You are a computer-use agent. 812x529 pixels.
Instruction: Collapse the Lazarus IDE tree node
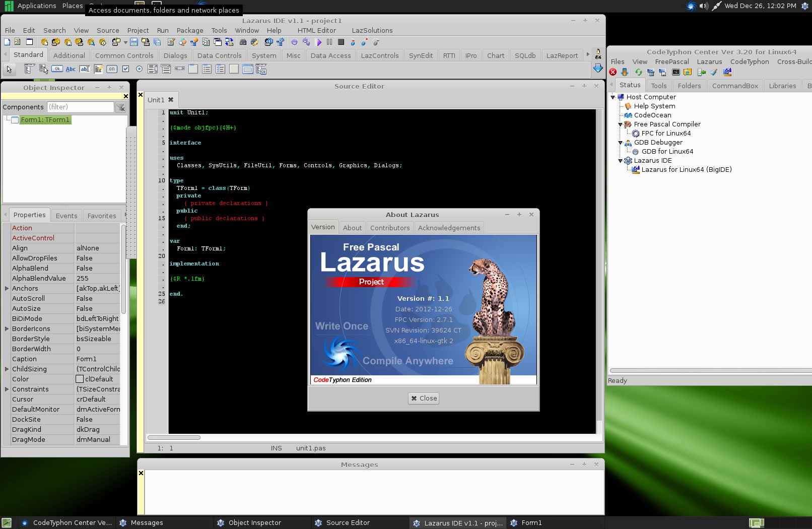pyautogui.click(x=621, y=160)
